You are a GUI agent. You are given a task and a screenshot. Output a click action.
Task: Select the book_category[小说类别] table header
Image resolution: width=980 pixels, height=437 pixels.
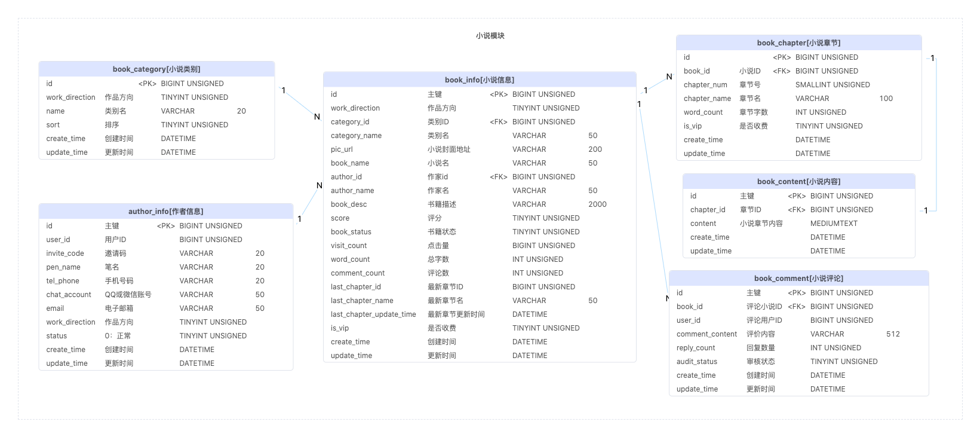click(156, 69)
